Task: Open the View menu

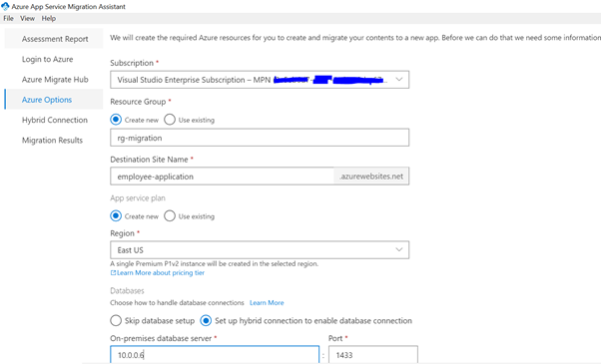Action: pyautogui.click(x=27, y=18)
